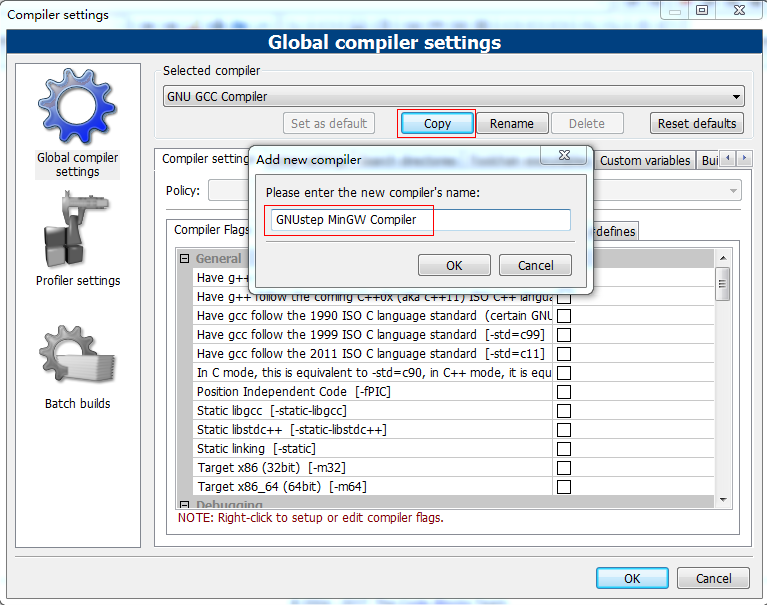This screenshot has width=767, height=605.
Task: Select the Global compiler settings gear icon
Action: coord(77,108)
